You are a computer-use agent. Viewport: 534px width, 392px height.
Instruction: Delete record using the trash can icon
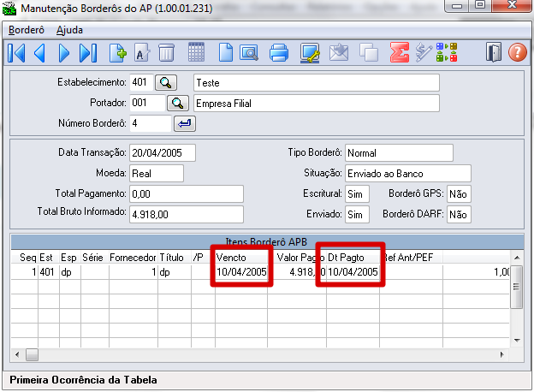click(167, 53)
